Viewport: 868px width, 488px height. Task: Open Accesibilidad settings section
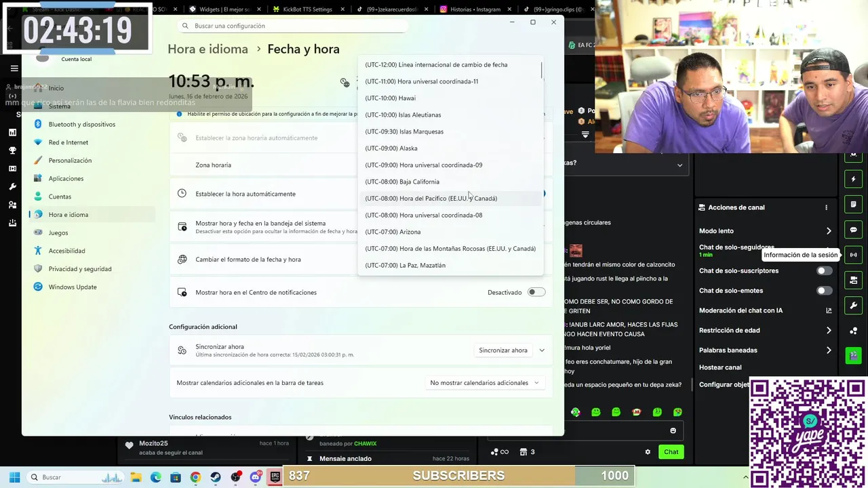[92, 251]
